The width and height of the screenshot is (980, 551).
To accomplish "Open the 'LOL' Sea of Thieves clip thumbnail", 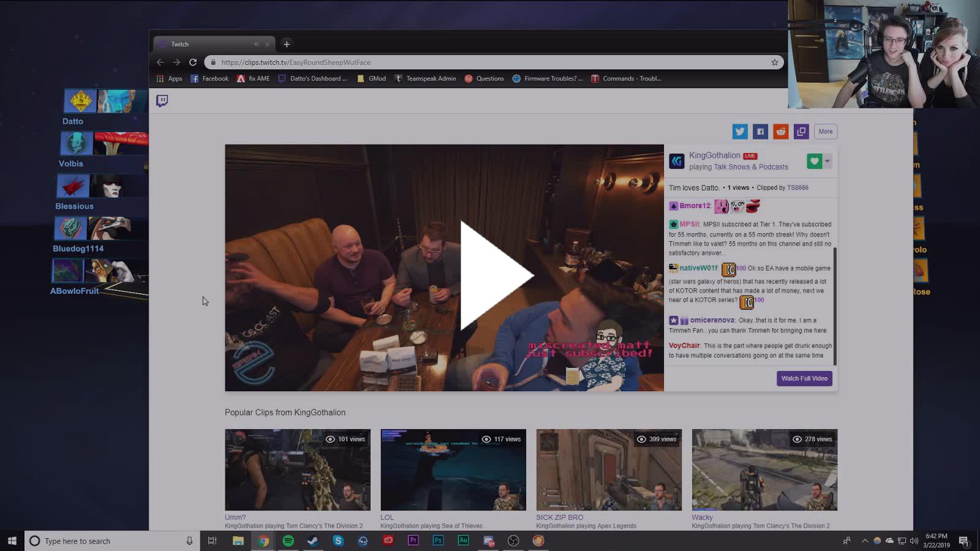I will click(x=453, y=470).
